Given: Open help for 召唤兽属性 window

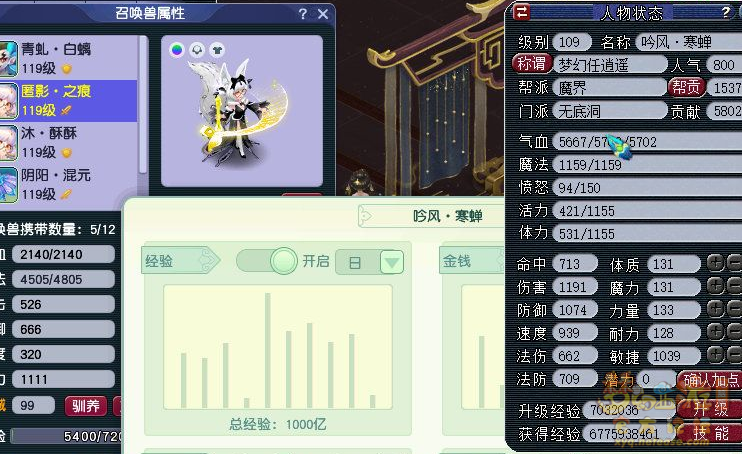Looking at the screenshot, I should click(303, 14).
